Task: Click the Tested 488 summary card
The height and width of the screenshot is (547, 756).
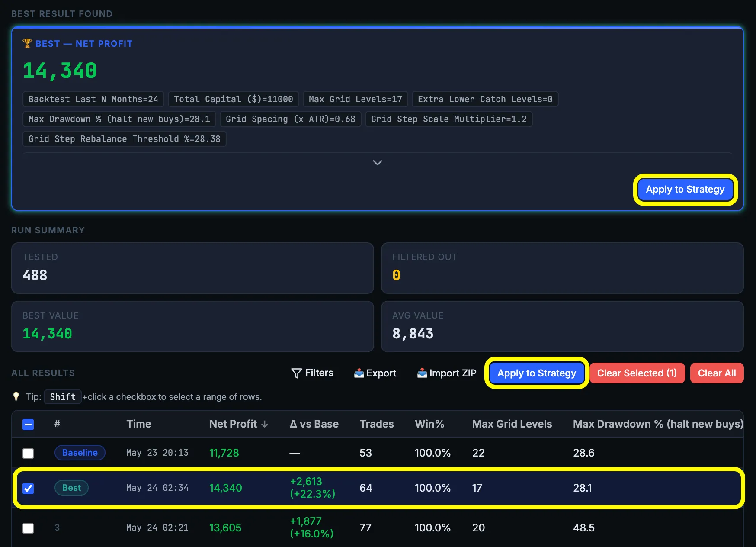Action: tap(192, 268)
